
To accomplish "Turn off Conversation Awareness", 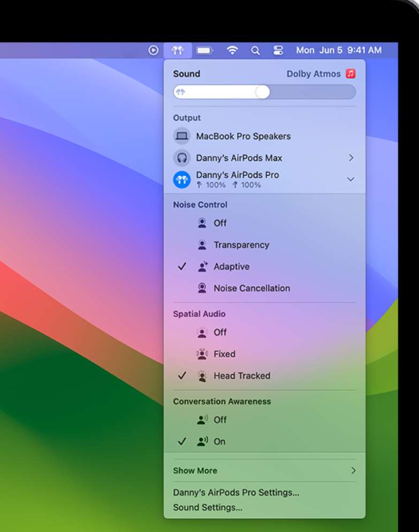I will (x=220, y=420).
